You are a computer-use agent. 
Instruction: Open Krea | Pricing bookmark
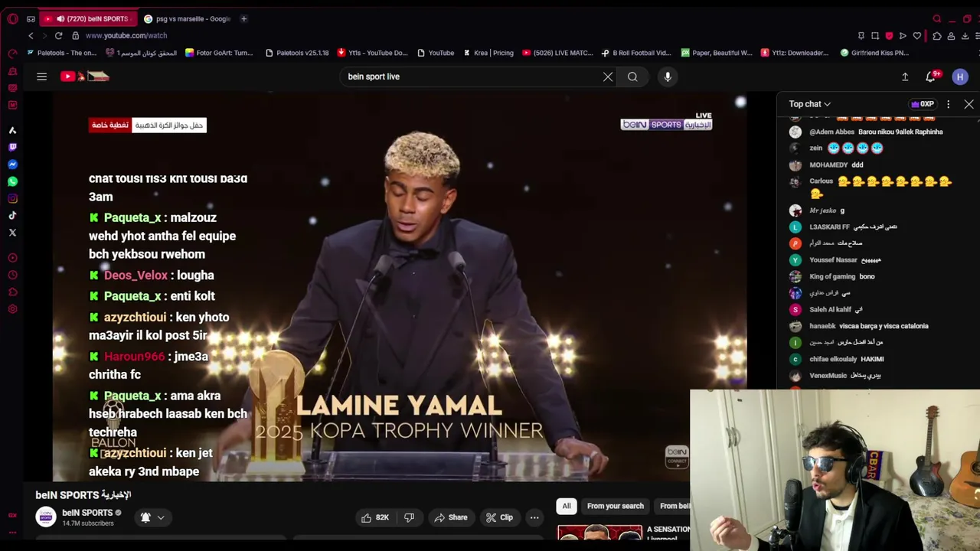click(487, 53)
